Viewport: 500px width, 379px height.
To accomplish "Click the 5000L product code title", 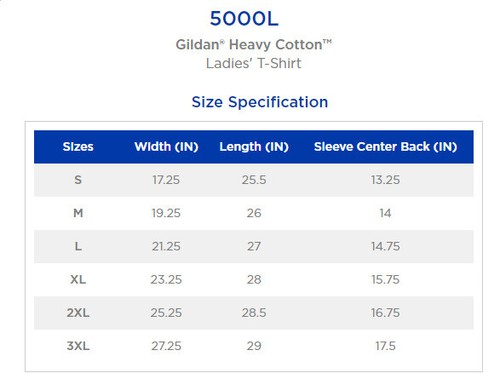I will point(244,19).
